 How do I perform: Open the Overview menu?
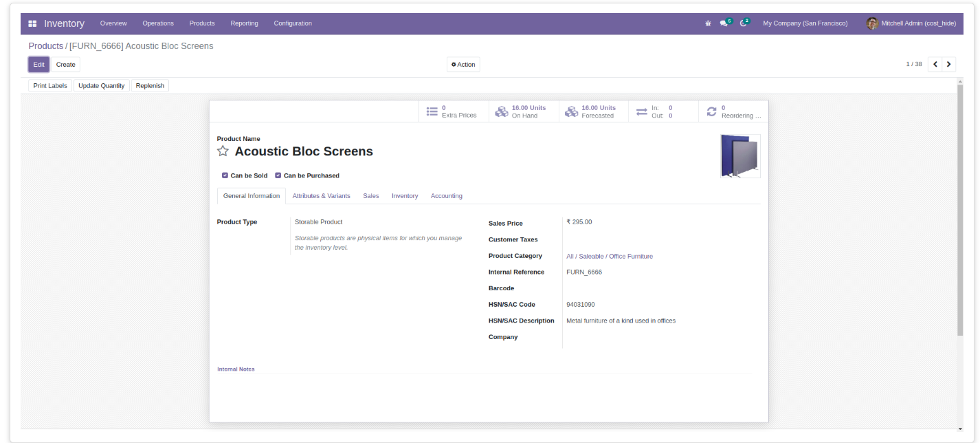[113, 23]
